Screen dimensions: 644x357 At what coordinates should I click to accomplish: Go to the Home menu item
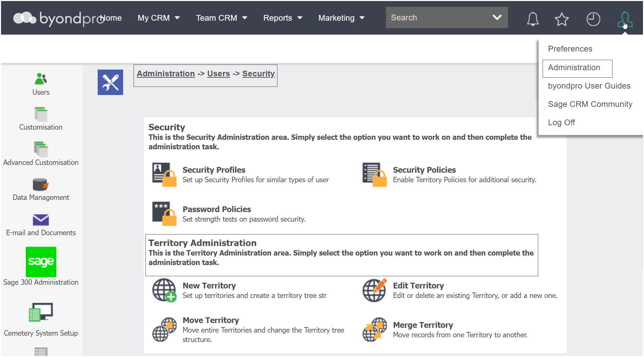point(111,18)
